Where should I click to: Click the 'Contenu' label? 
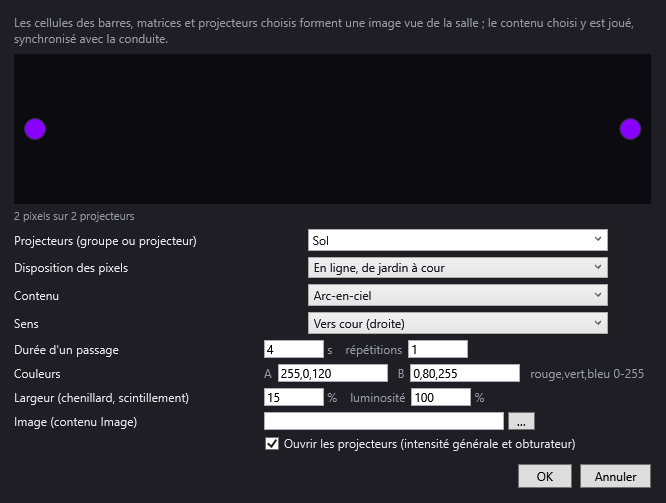coord(37,296)
